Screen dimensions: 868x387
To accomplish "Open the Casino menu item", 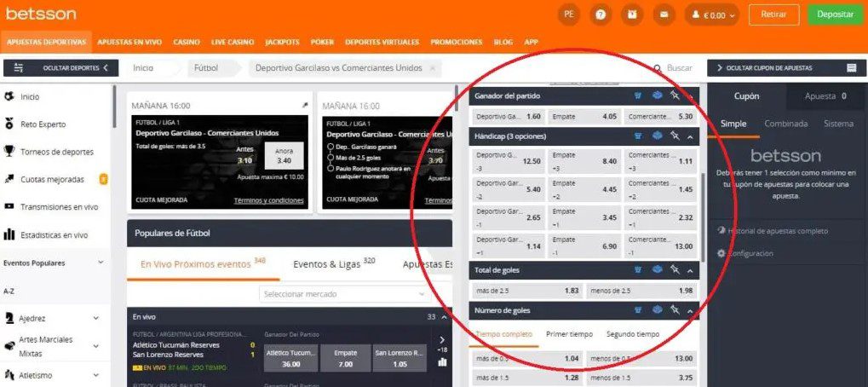I will coord(187,42).
